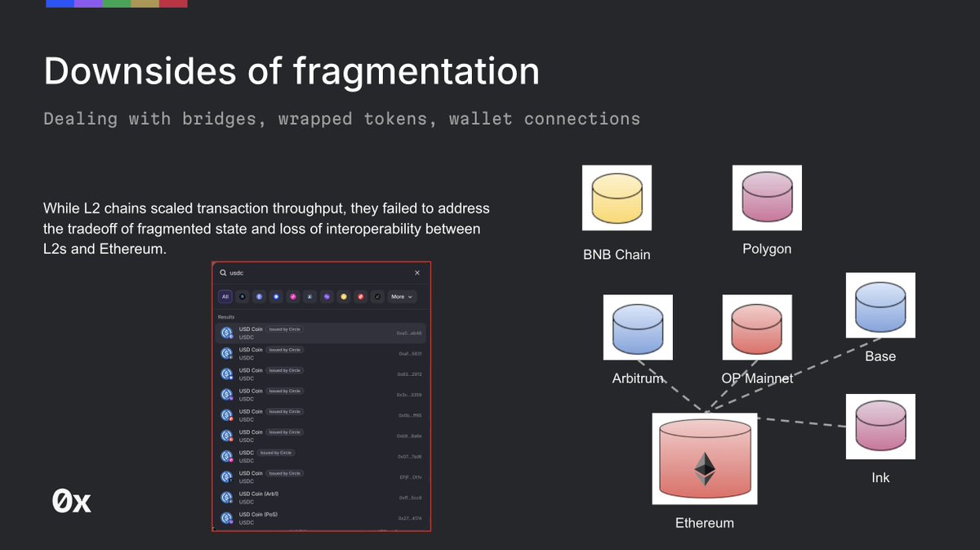This screenshot has height=550, width=980.
Task: Click the Polygon database icon
Action: click(767, 198)
